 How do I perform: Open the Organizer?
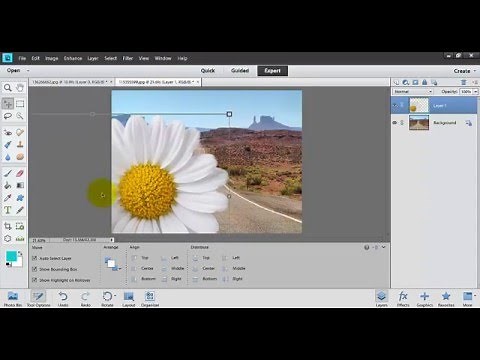click(150, 298)
